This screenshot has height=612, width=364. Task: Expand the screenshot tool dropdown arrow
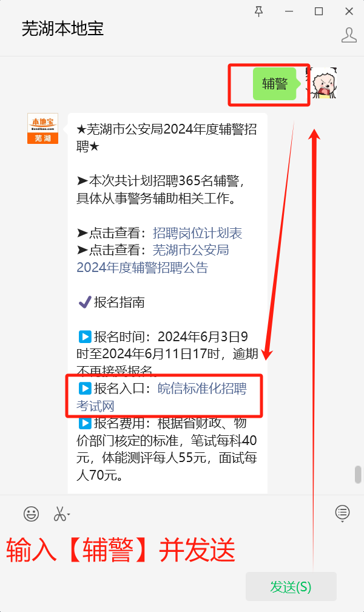tap(69, 514)
